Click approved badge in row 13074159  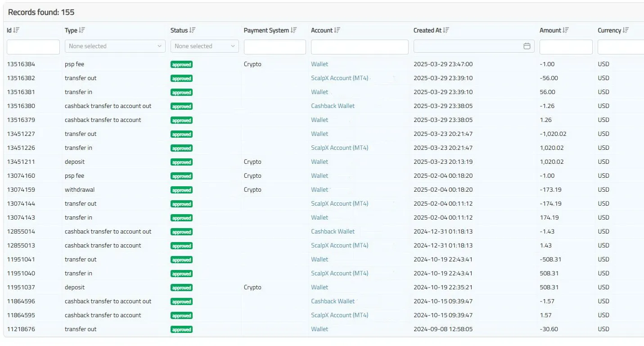click(182, 190)
